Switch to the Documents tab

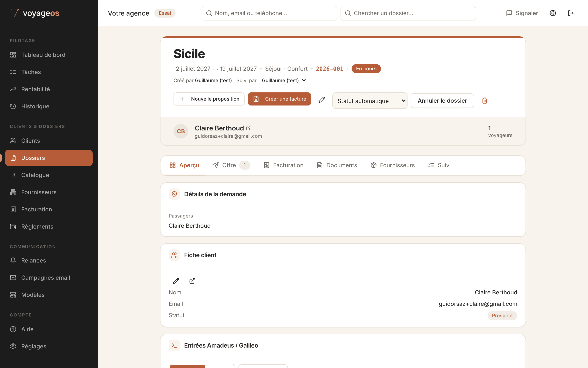coord(337,165)
